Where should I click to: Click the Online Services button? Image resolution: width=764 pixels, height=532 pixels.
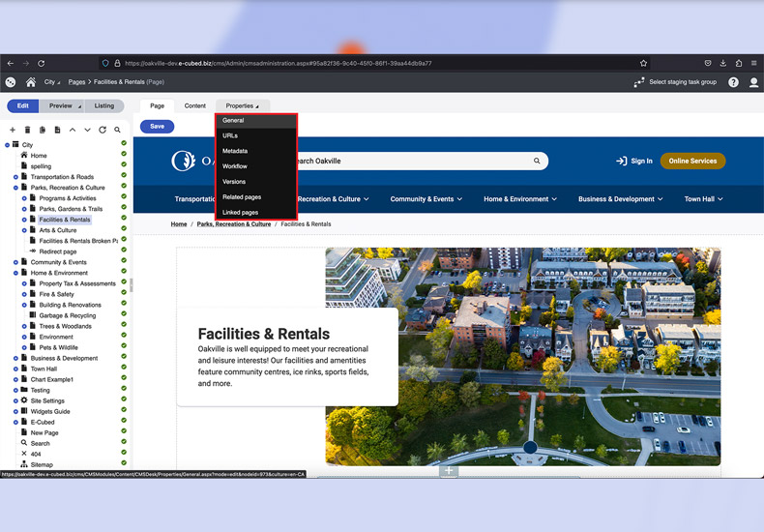692,161
